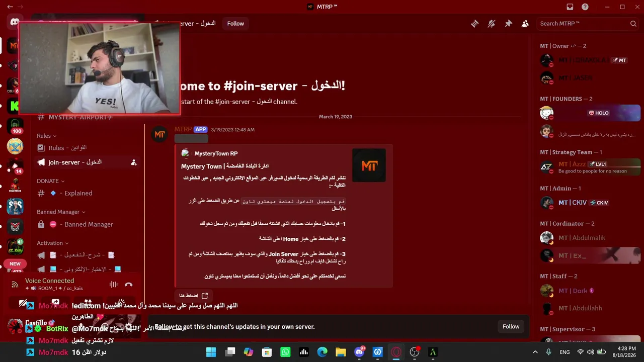Click the MTRP bot avatar

point(159,134)
